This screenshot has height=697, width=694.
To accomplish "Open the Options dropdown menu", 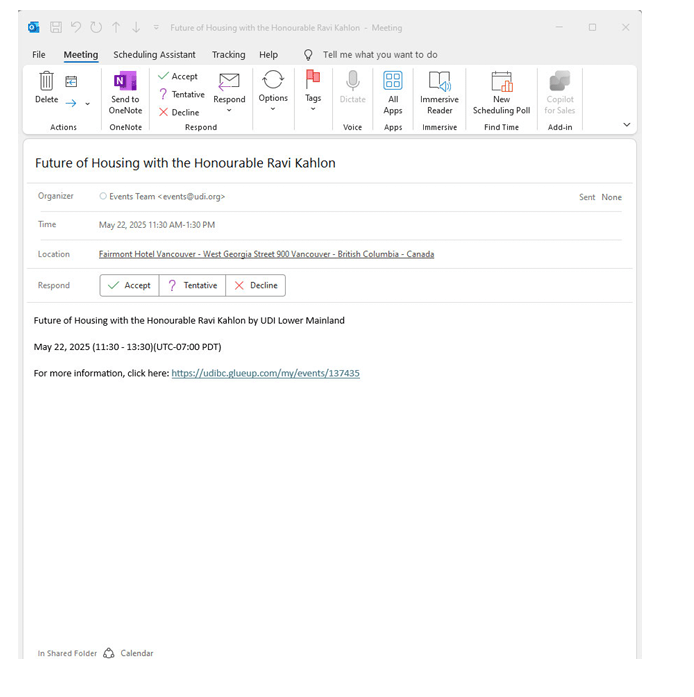I will pos(273,90).
